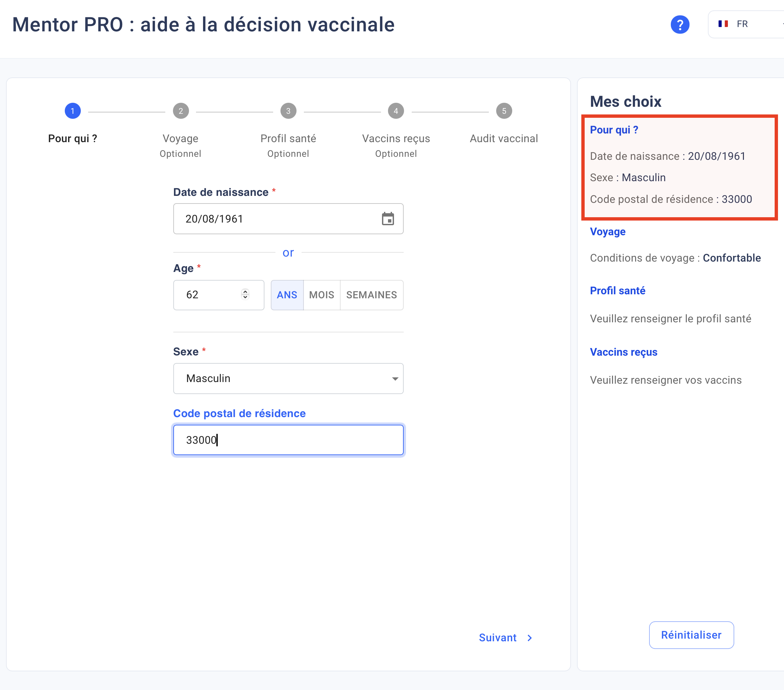Open the calendar date picker icon
The image size is (784, 690).
click(x=388, y=219)
